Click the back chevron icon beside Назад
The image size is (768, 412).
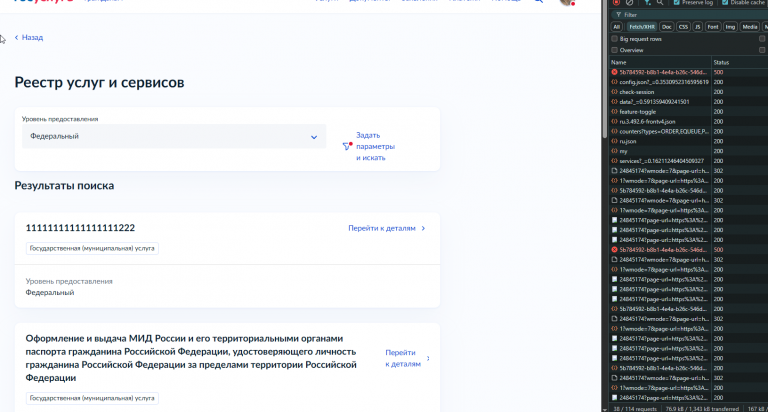point(16,37)
